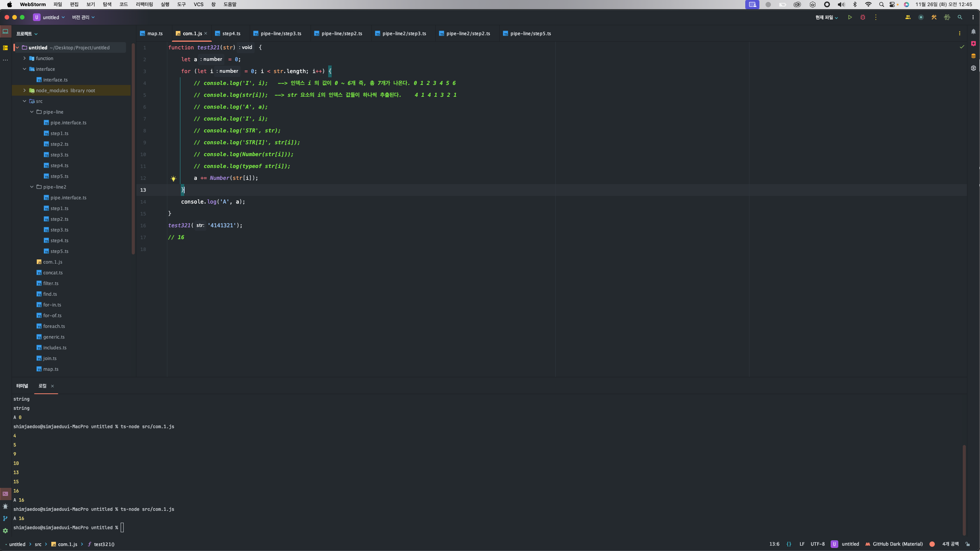The width and height of the screenshot is (980, 551).
Task: Open Build tools hammer icon
Action: [x=934, y=17]
